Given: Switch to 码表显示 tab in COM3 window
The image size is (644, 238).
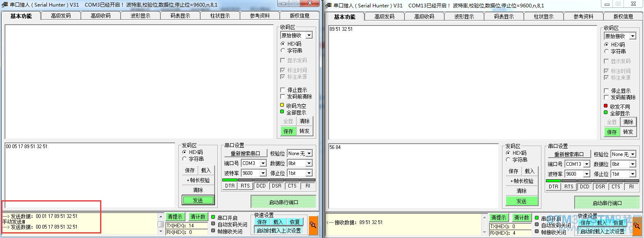Looking at the screenshot, I should click(x=180, y=16).
